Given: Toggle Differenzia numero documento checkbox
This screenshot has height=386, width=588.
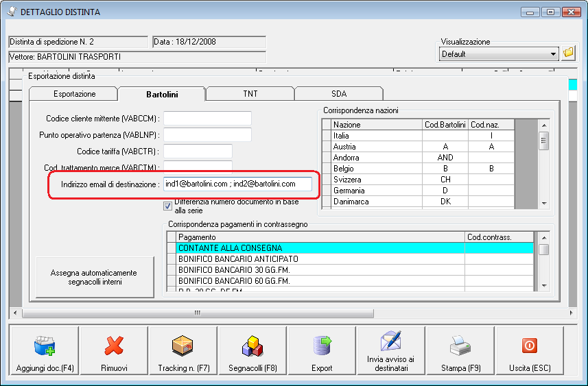Looking at the screenshot, I should click(167, 206).
